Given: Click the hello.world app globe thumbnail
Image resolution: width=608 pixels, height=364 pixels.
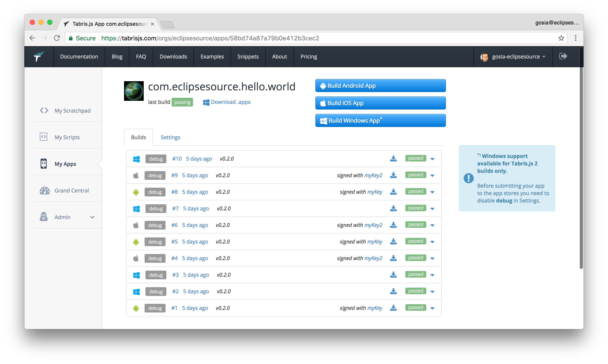Looking at the screenshot, I should pyautogui.click(x=134, y=91).
